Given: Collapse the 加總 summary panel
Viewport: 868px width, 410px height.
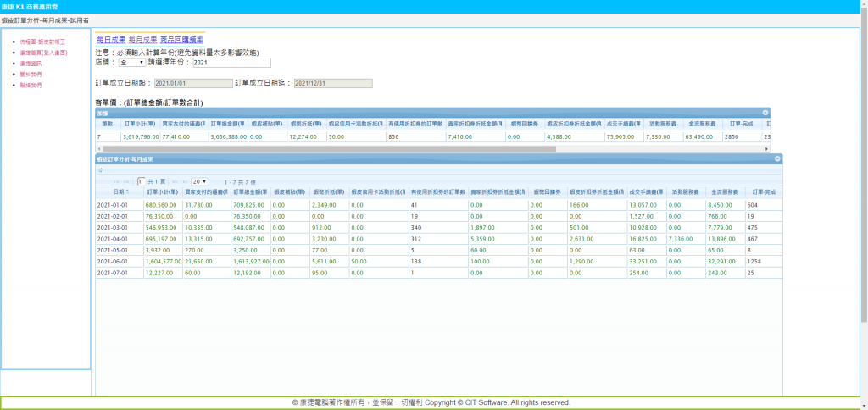Looking at the screenshot, I should (765, 112).
